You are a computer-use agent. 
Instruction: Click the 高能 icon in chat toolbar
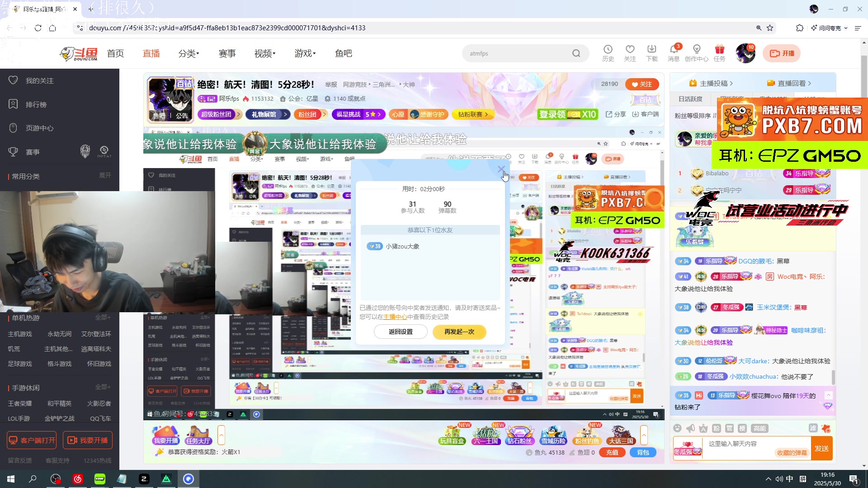pos(759,428)
